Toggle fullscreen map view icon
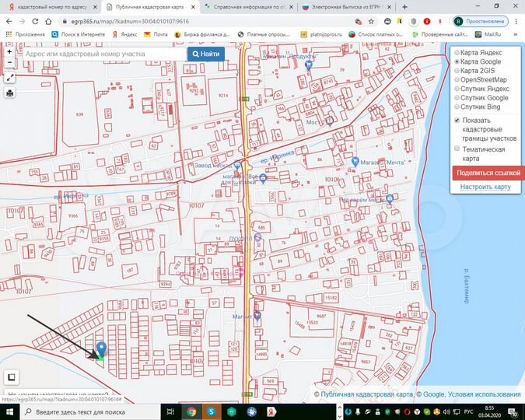Screen dimensions: 525x420 (9, 78)
